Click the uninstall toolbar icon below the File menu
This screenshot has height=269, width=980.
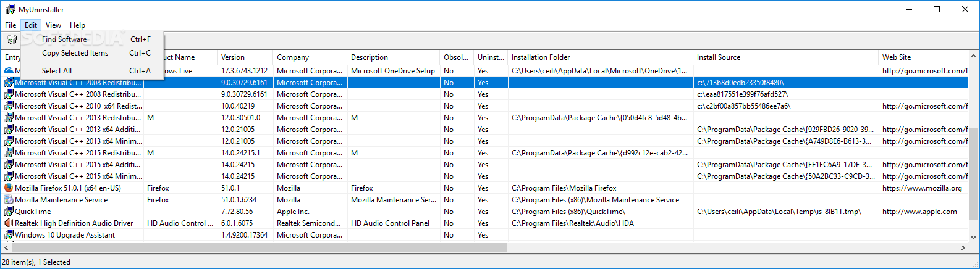coord(12,39)
